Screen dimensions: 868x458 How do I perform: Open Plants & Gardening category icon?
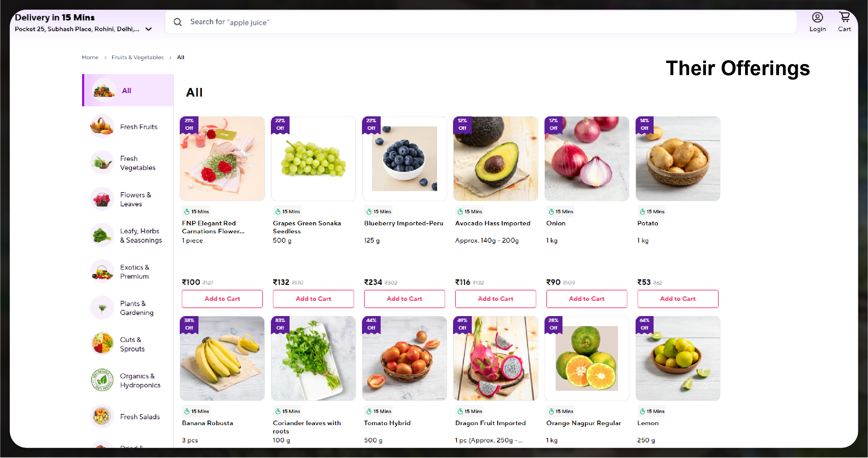tap(102, 308)
